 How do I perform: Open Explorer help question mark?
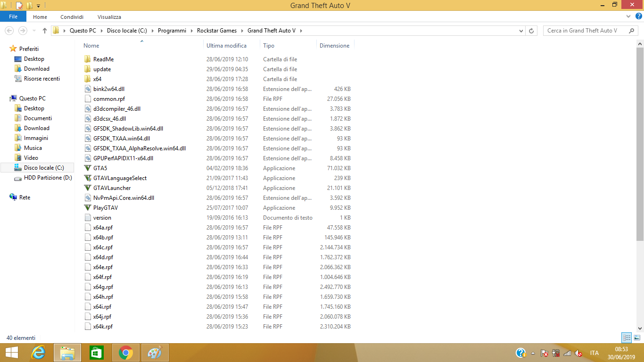coord(639,16)
